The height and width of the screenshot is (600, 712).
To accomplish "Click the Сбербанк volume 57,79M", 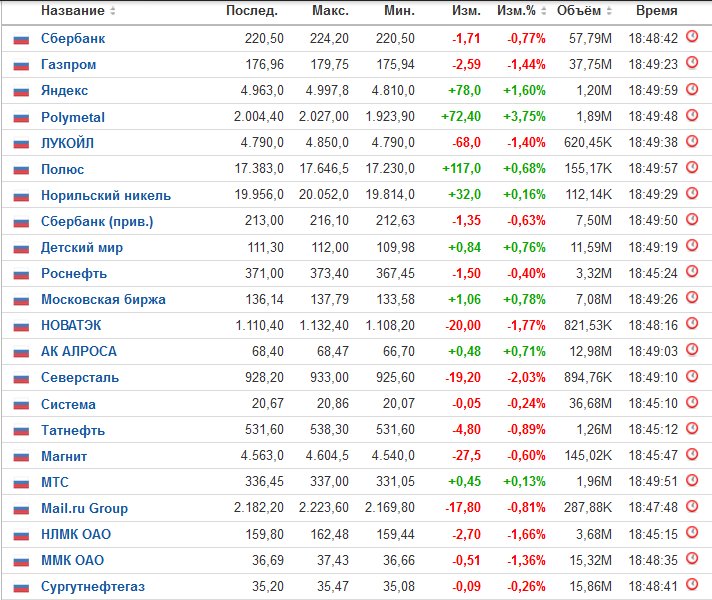I will pos(590,39).
